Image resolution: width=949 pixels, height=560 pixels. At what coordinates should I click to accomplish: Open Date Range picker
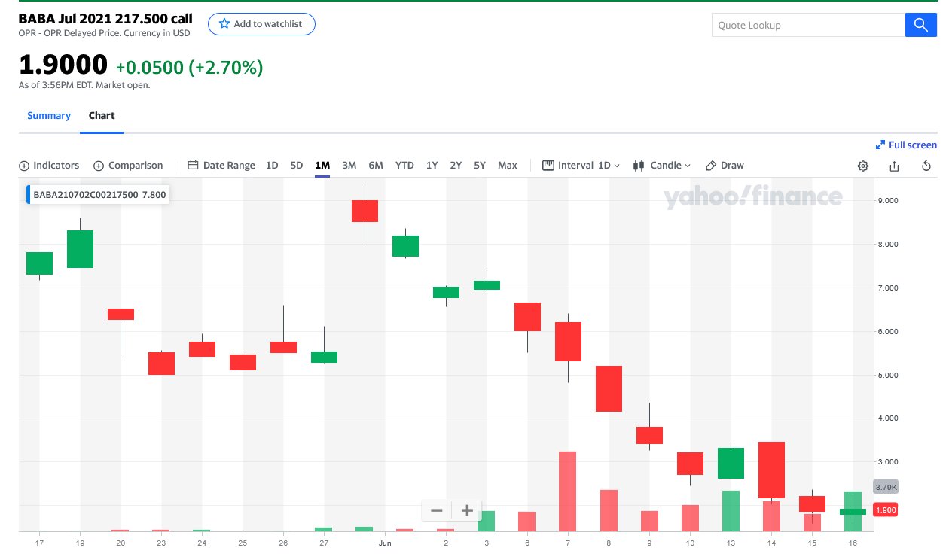coord(221,166)
